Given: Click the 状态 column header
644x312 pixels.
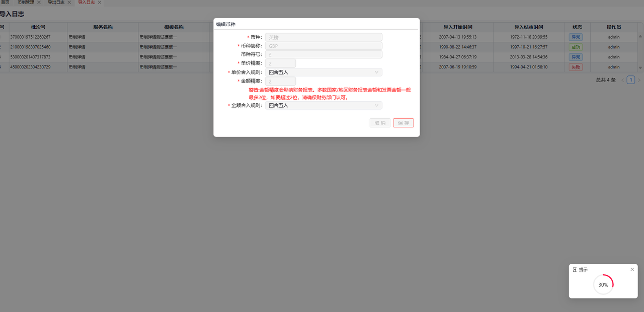Looking at the screenshot, I should 577,27.
